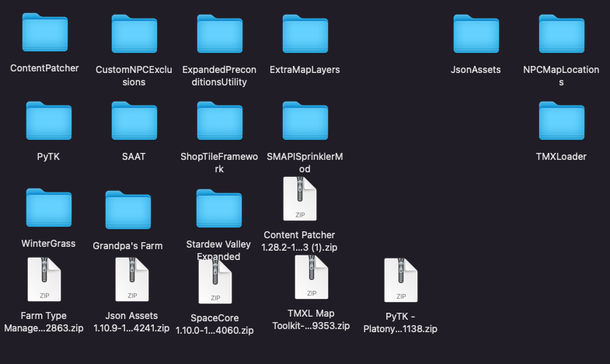Click the NPCMapLocations folder
Image resolution: width=610 pixels, height=364 pixels.
(561, 34)
